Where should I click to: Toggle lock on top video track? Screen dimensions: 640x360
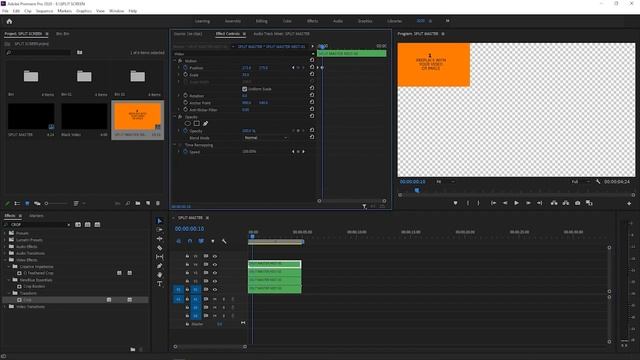(x=187, y=256)
